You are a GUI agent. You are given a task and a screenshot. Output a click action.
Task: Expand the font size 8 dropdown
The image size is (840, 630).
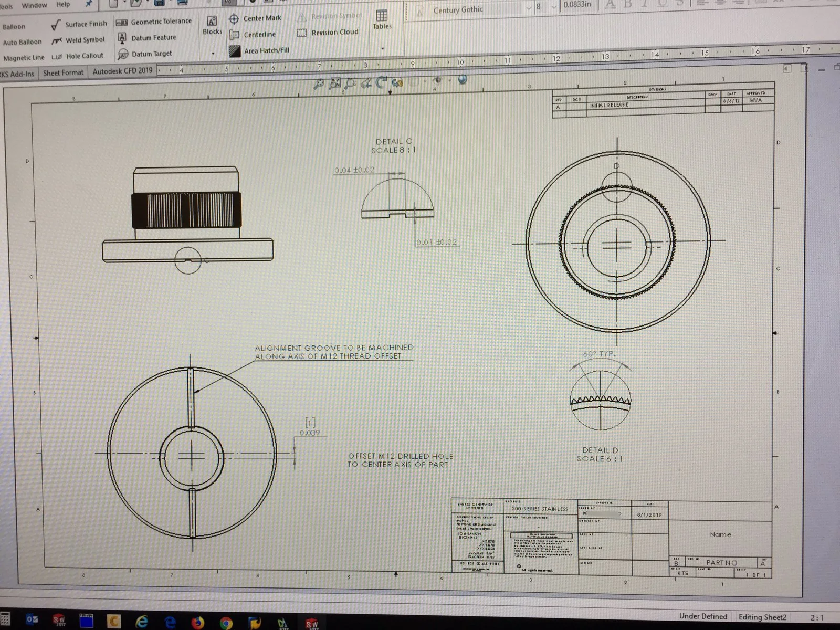pyautogui.click(x=553, y=7)
